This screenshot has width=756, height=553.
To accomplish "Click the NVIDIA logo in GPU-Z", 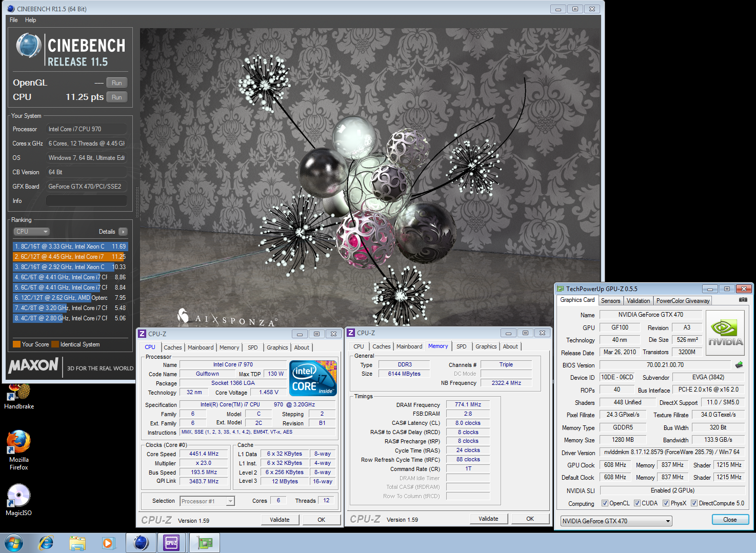I will 725,333.
